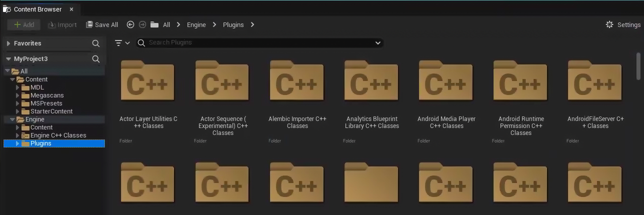Screen dimensions: 644x215
Task: Collapse the MyProject3 section
Action: click(8, 59)
